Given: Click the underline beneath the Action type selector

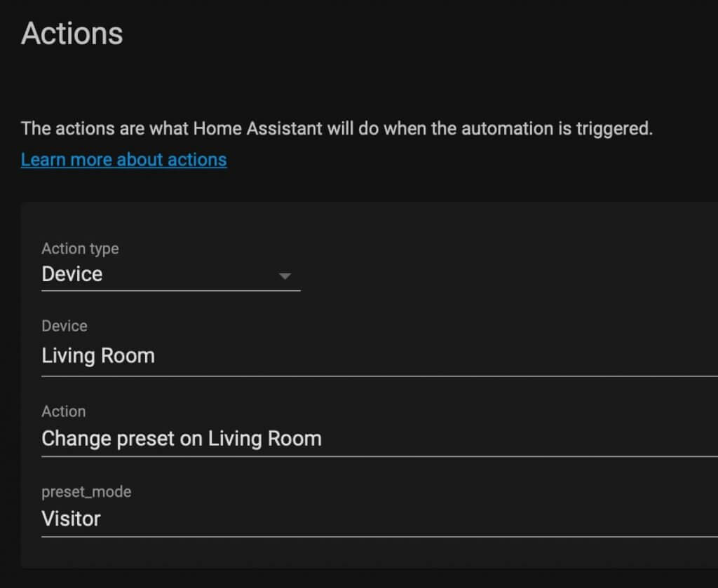Looking at the screenshot, I should pos(171,291).
